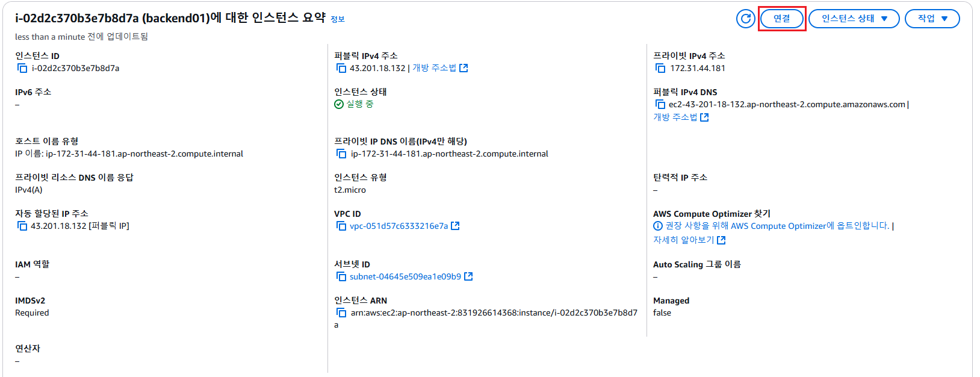Viewport: 980px width, 377px height.
Task: Copy auto-assigned IP address 43.201.18.132
Action: click(22, 226)
